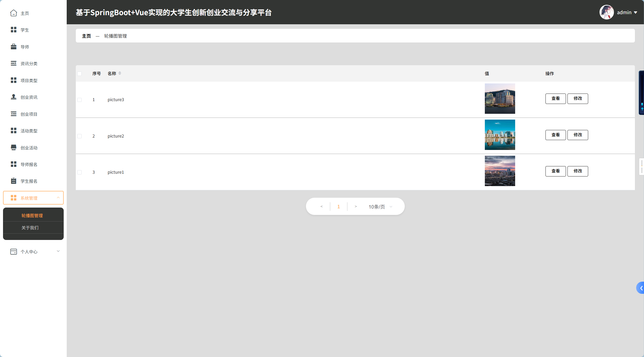Image resolution: width=644 pixels, height=357 pixels.
Task: Click the clipboard icon for 学生报名
Action: 14,181
